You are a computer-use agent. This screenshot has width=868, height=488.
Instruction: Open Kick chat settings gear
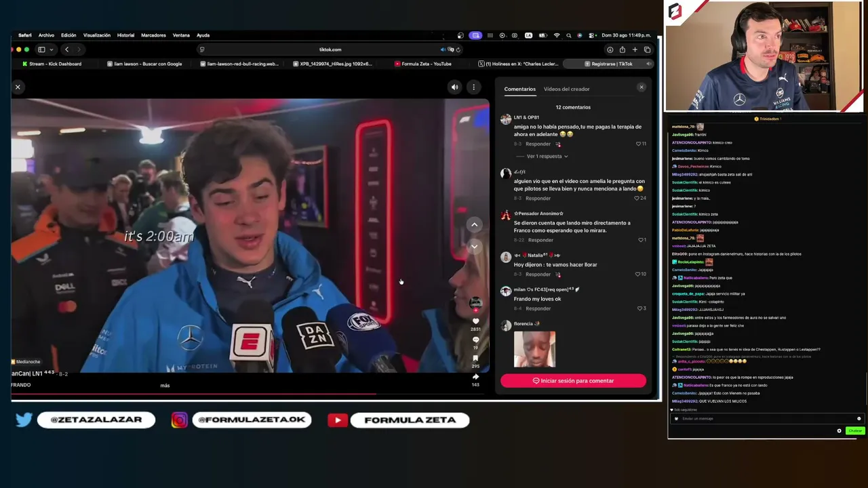[x=839, y=431]
